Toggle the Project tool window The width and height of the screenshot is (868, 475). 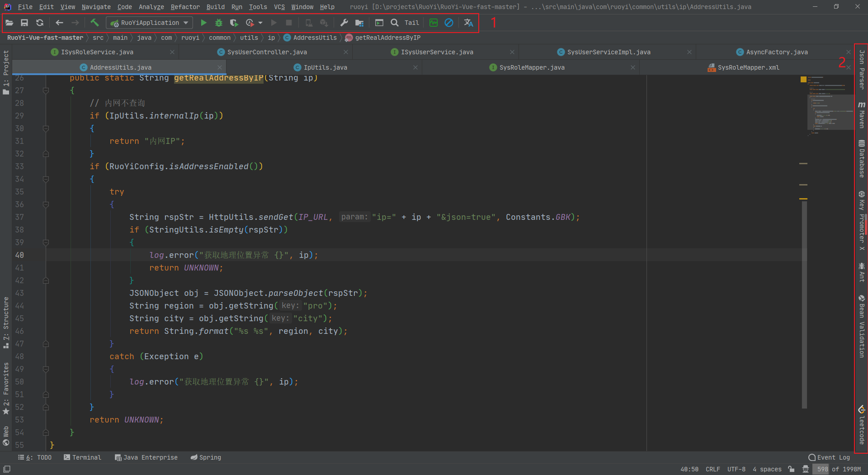pyautogui.click(x=6, y=72)
